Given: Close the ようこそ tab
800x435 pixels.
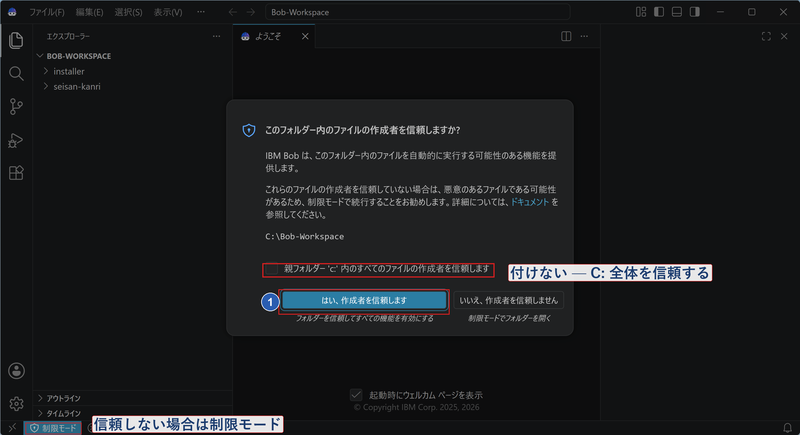Looking at the screenshot, I should (305, 36).
